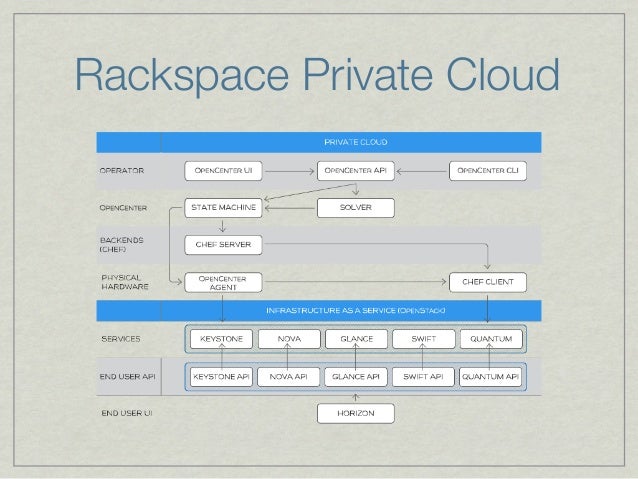638x479 pixels.
Task: Click the OpenCenter Agent box
Action: point(223,282)
